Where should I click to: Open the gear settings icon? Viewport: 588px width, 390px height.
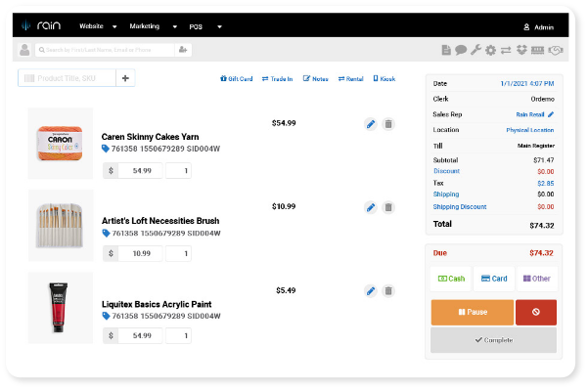pos(490,50)
